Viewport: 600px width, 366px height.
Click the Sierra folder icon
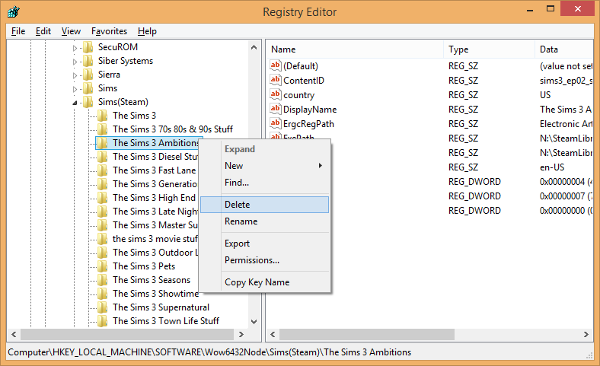tap(88, 75)
